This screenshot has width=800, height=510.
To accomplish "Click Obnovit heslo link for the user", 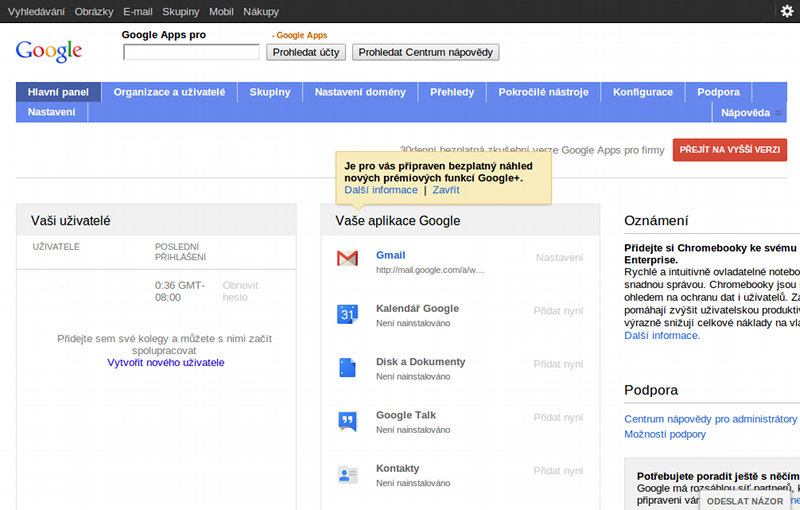I will (x=240, y=291).
